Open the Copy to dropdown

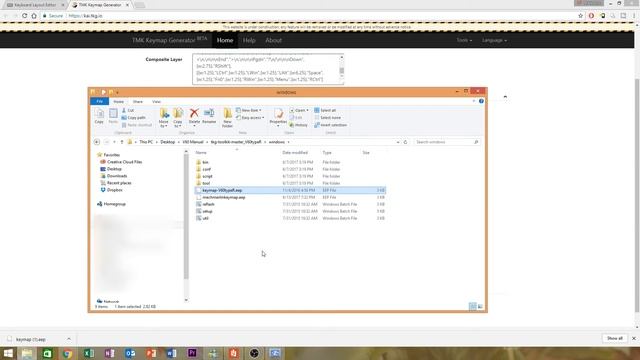pyautogui.click(x=178, y=118)
